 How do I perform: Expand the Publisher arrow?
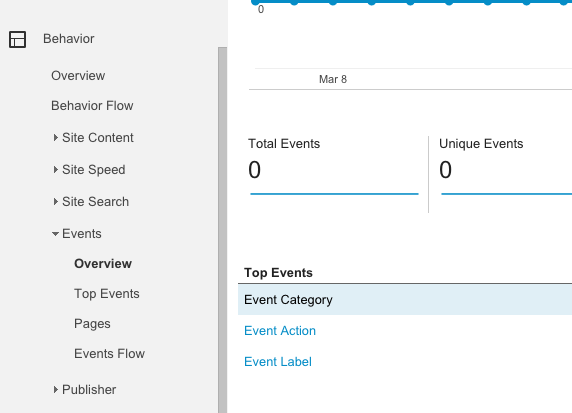point(55,390)
